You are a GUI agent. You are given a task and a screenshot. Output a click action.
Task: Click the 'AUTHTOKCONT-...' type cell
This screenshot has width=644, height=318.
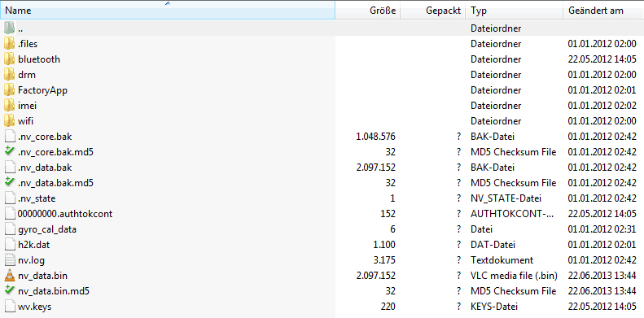(x=512, y=214)
